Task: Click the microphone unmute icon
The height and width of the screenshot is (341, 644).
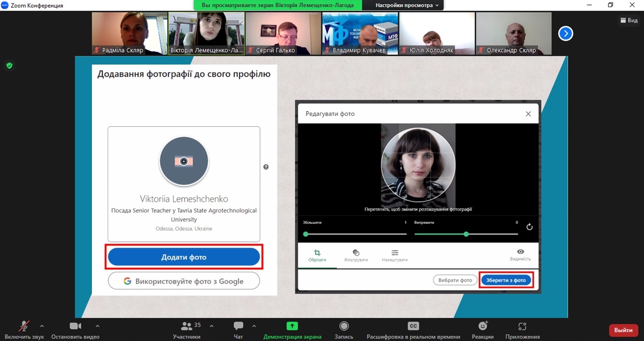Action: [24, 326]
